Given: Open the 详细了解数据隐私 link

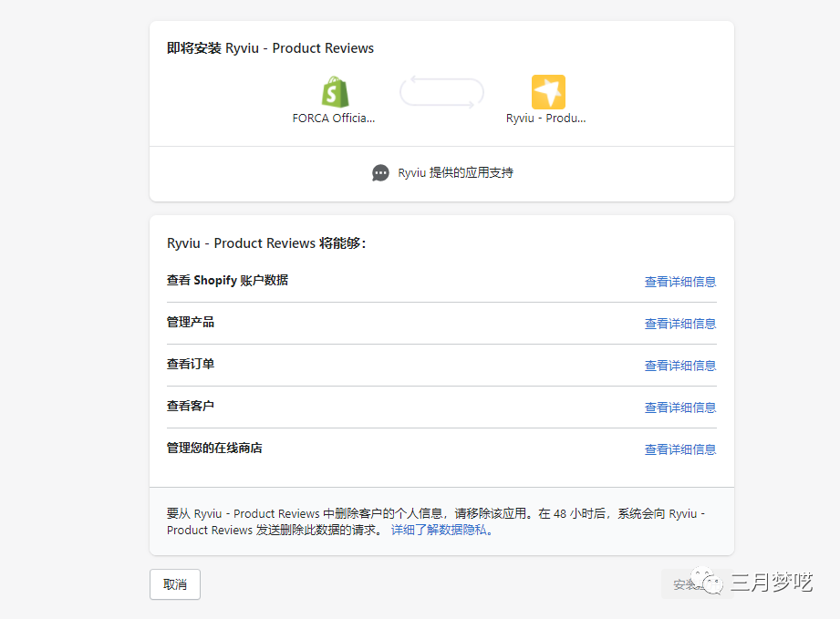Looking at the screenshot, I should coord(441,530).
